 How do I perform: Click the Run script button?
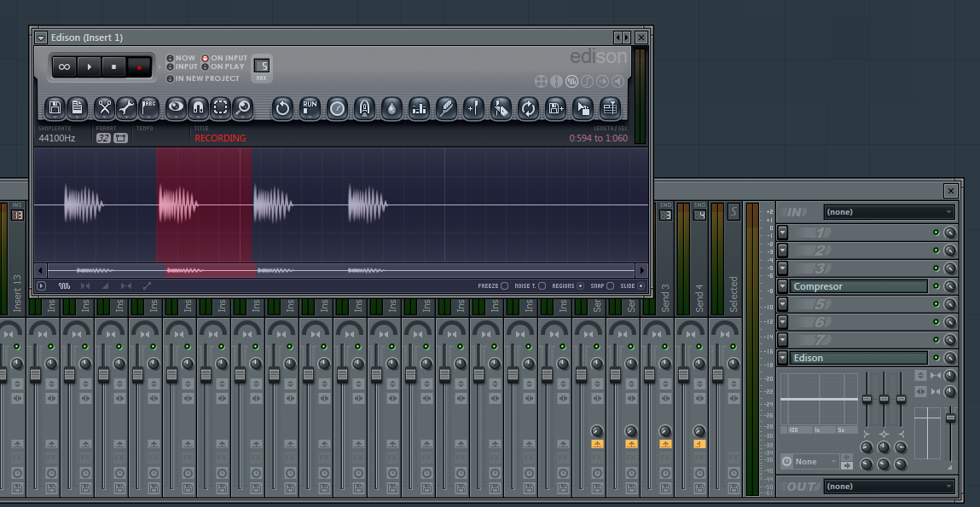pyautogui.click(x=310, y=107)
